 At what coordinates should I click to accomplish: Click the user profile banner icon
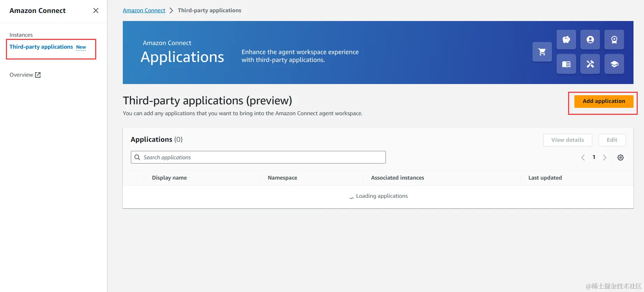(x=590, y=40)
